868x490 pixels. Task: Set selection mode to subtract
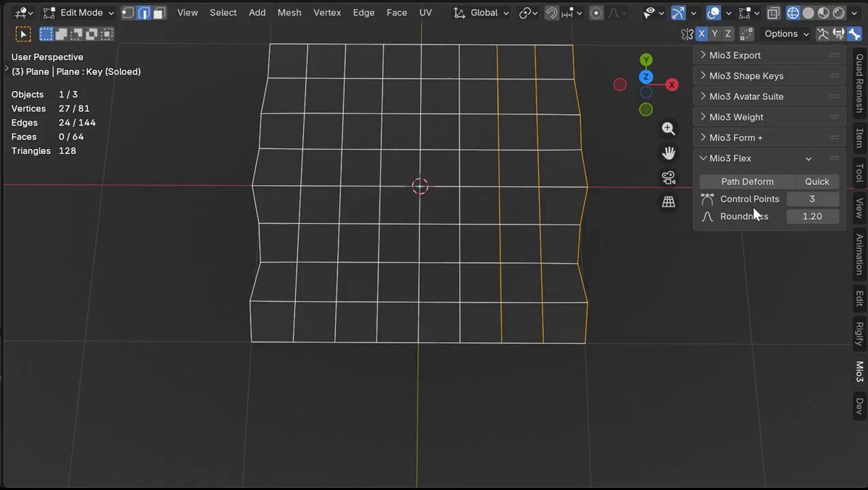point(77,34)
